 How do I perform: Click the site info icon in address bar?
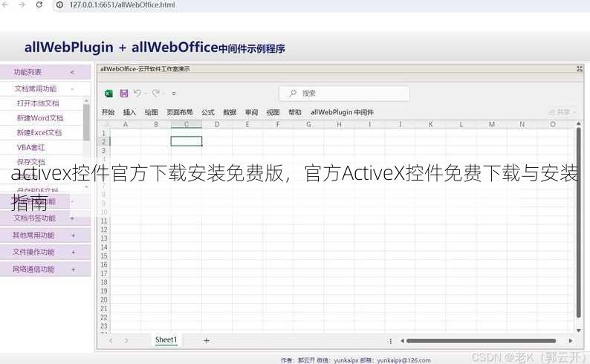(59, 5)
